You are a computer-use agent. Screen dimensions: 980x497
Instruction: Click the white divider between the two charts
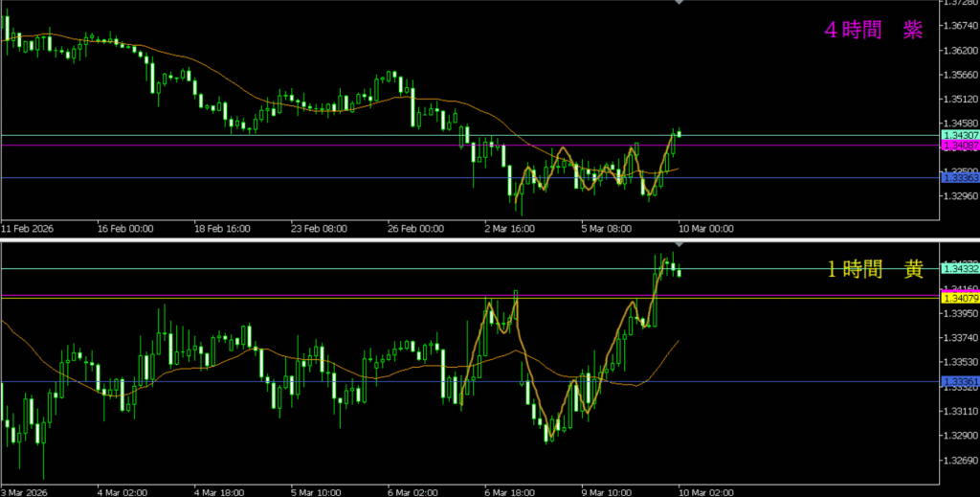pyautogui.click(x=490, y=239)
